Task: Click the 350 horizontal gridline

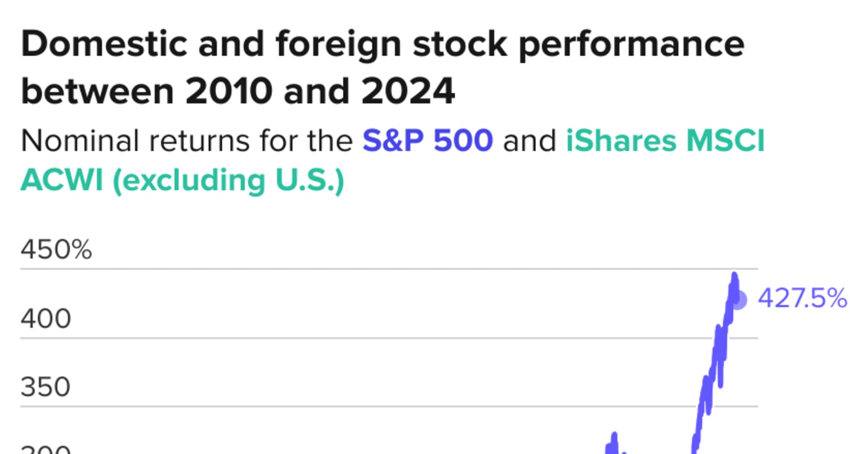Action: (389, 406)
